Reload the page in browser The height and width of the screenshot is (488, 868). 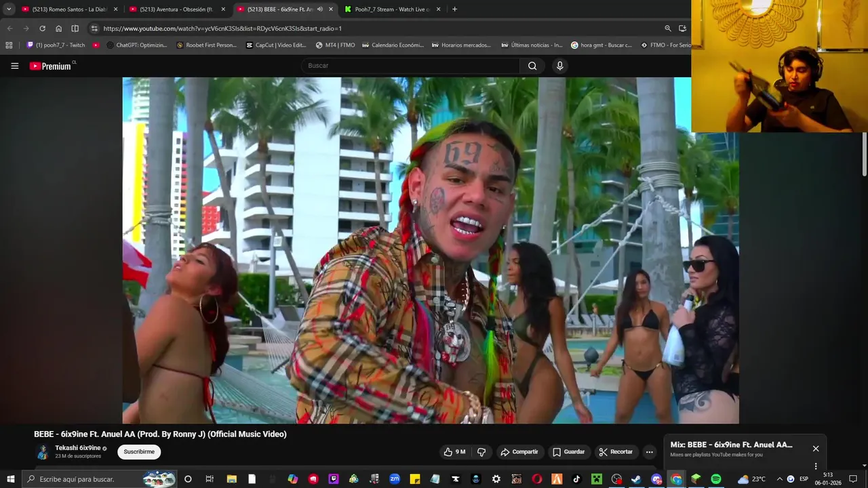pos(42,28)
